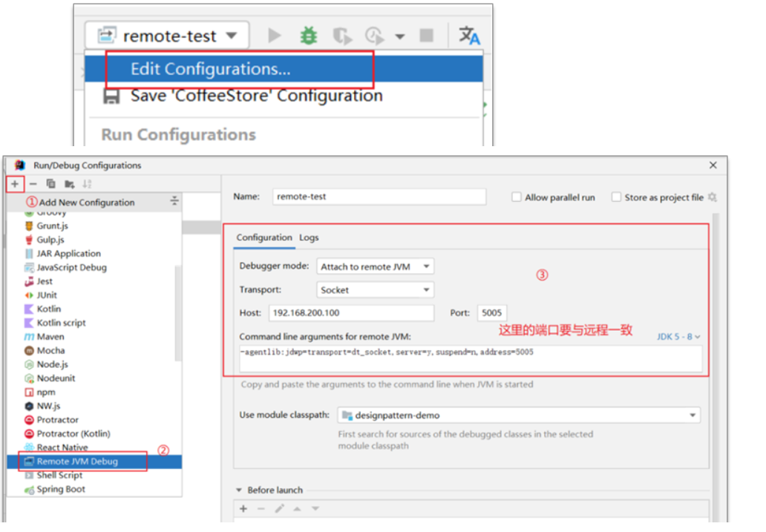Click the Translate icon in toolbar
The image size is (766, 532).
469,36
